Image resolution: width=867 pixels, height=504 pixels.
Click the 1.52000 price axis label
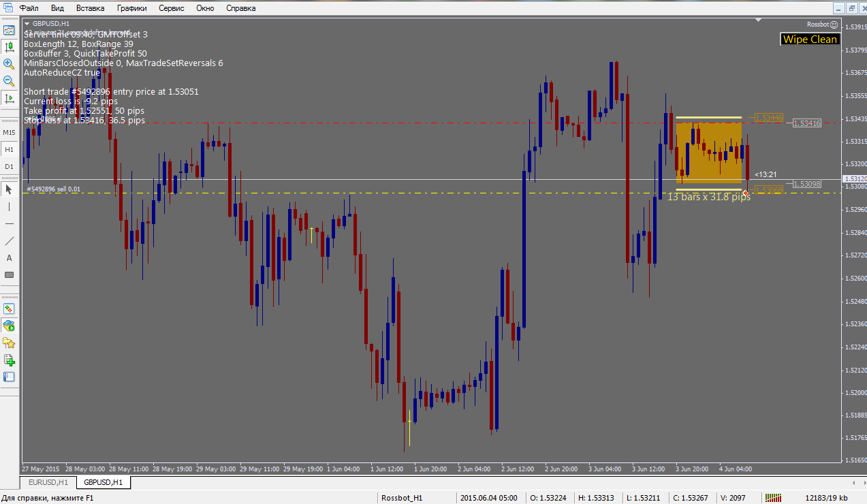pos(855,392)
